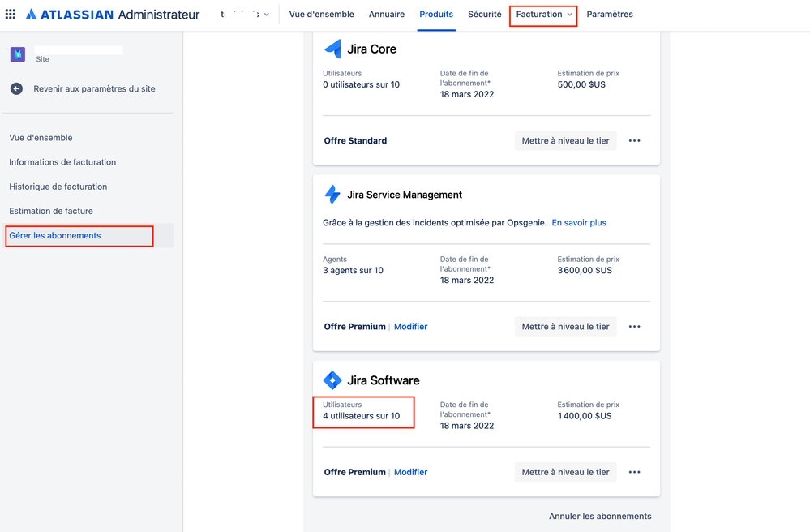This screenshot has height=532, width=810.
Task: Select the Produits tab
Action: pos(436,15)
